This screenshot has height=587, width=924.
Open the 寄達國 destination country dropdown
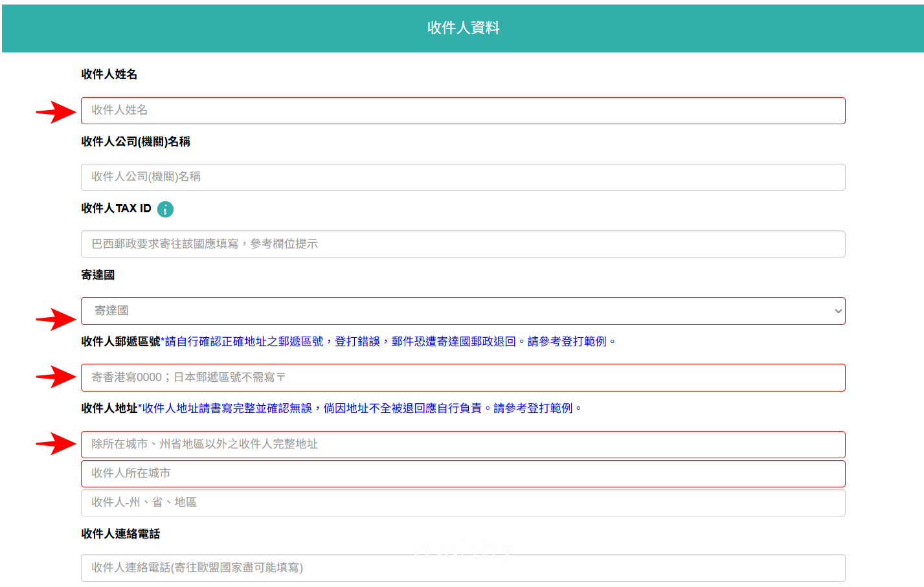coord(462,311)
